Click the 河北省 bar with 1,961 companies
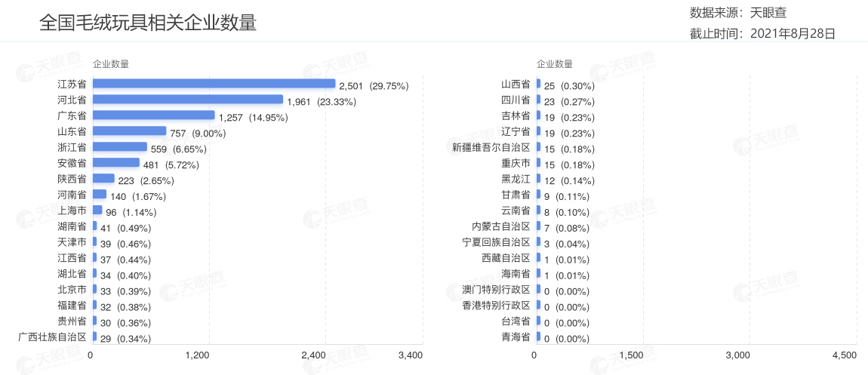The height and width of the screenshot is (375, 868). pyautogui.click(x=187, y=100)
